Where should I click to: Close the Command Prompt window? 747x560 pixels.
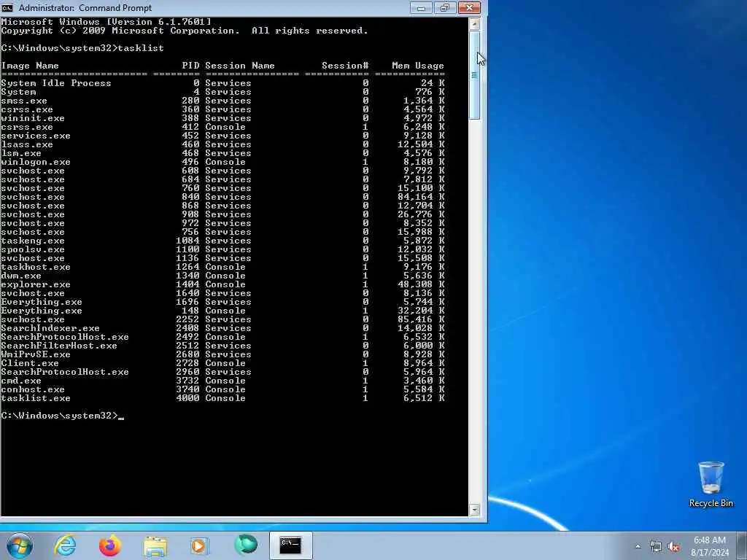[469, 7]
